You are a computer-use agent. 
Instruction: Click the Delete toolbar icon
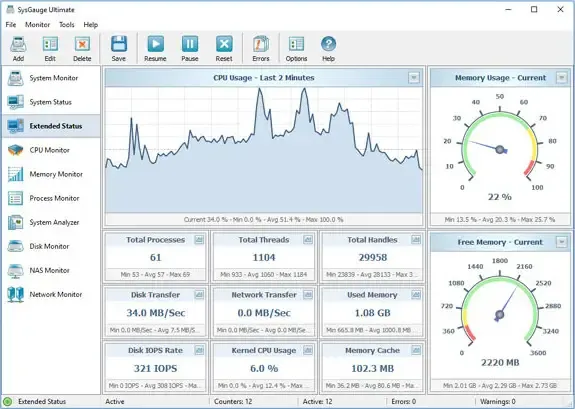pyautogui.click(x=82, y=48)
